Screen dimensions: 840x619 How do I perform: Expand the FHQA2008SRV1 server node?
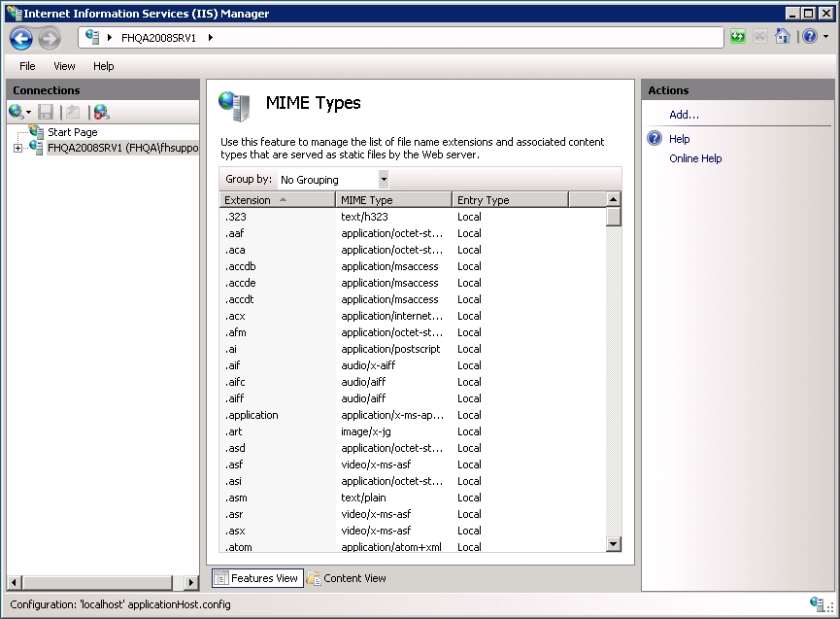point(17,148)
